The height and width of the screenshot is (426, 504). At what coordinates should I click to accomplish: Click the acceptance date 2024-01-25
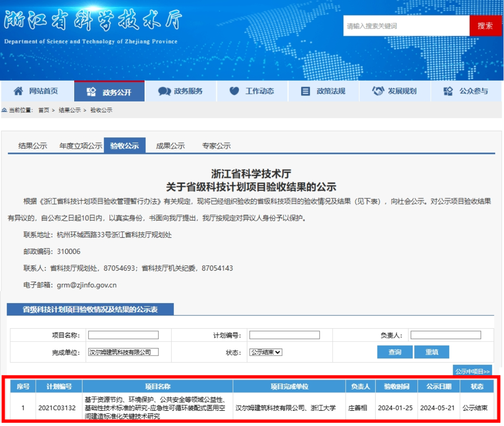(395, 408)
